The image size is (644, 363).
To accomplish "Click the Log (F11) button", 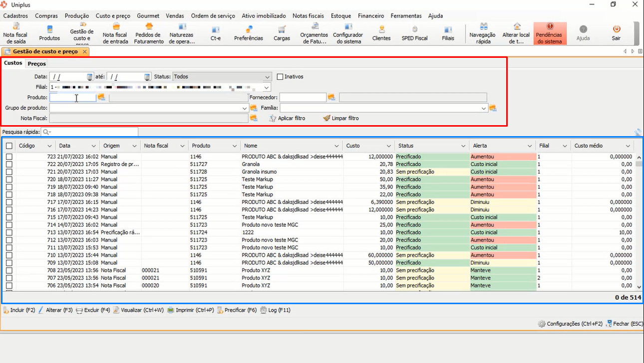I will pyautogui.click(x=275, y=310).
